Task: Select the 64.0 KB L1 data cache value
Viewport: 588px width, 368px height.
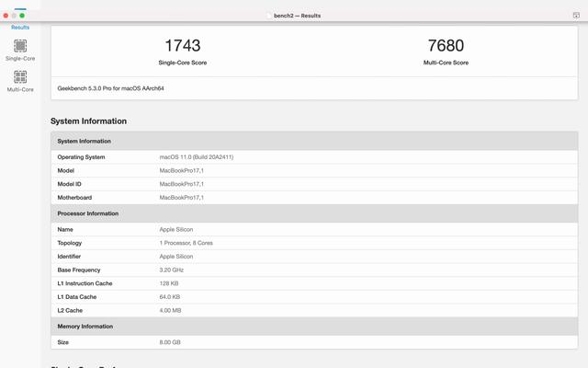Action: pyautogui.click(x=170, y=297)
